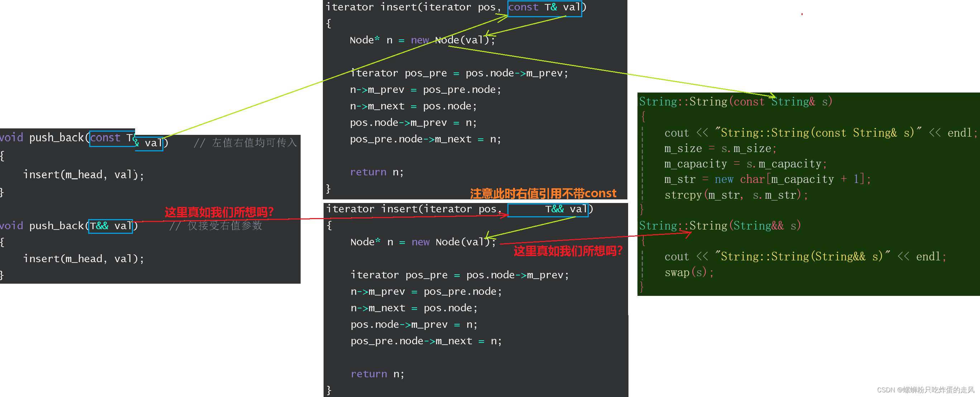
Task: Click 'Node* n = new Node(val);' in T&& insert
Action: point(423,242)
